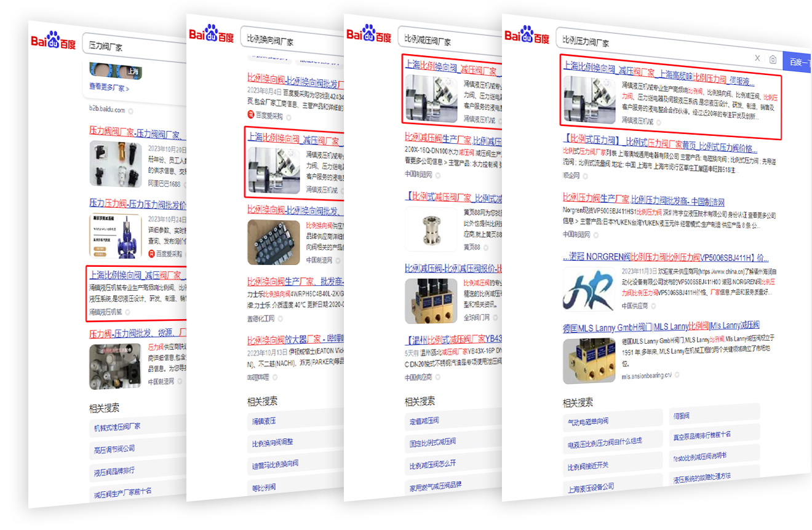
Task: Select related search 电液压比例压力阀由什么组成
Action: 613,442
